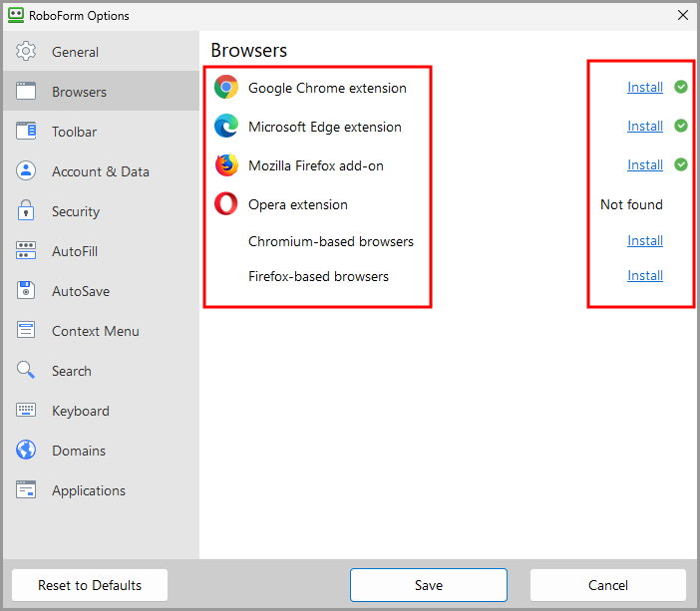Click the Google Chrome extension label
The height and width of the screenshot is (611, 700).
pos(327,88)
